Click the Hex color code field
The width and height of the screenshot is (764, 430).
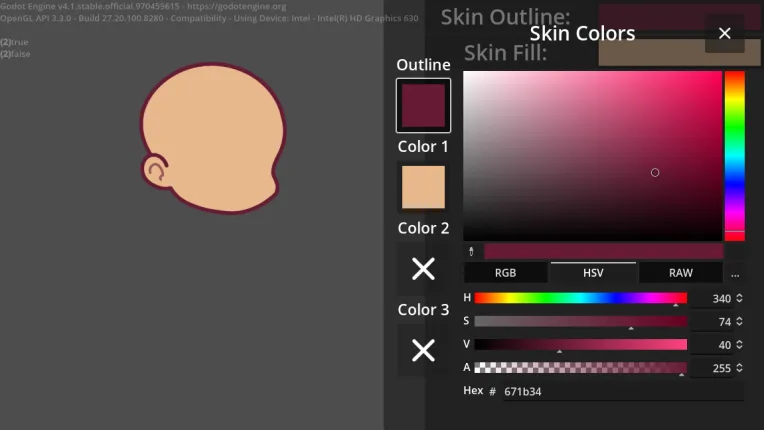point(620,391)
